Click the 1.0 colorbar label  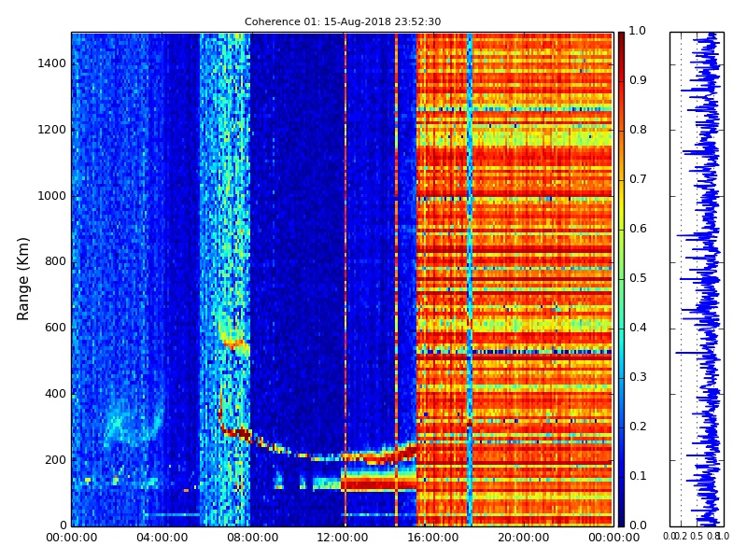click(x=638, y=31)
